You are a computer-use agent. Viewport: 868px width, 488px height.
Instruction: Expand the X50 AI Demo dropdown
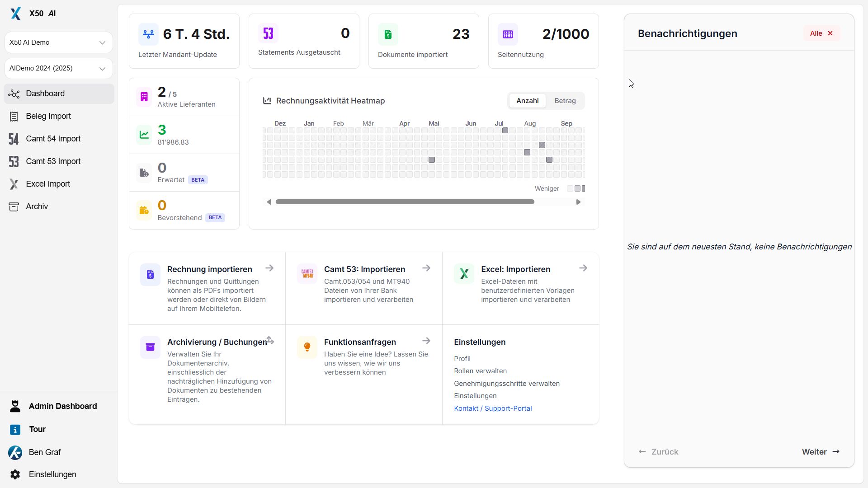(x=58, y=42)
